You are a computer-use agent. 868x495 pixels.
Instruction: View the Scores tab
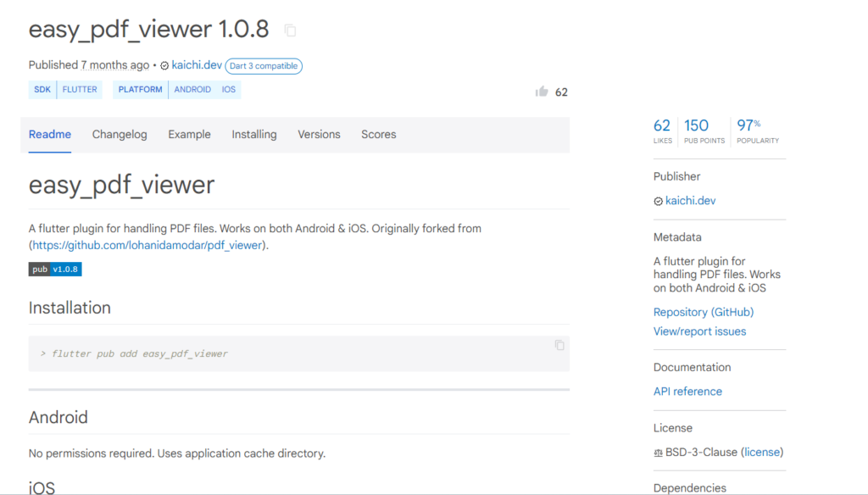coord(378,134)
